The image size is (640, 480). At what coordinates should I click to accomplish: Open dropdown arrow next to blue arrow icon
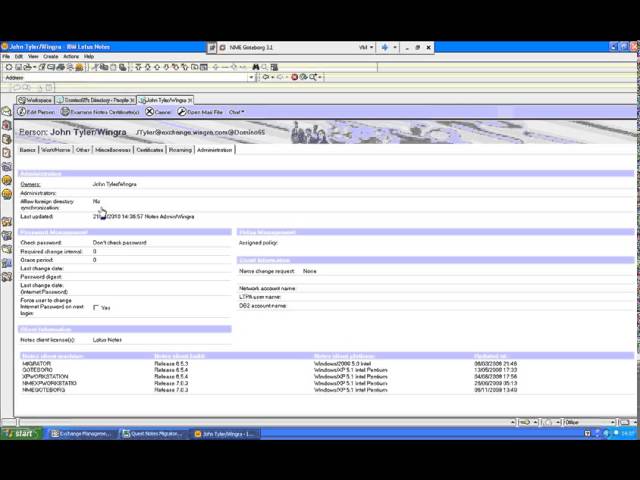pos(395,47)
